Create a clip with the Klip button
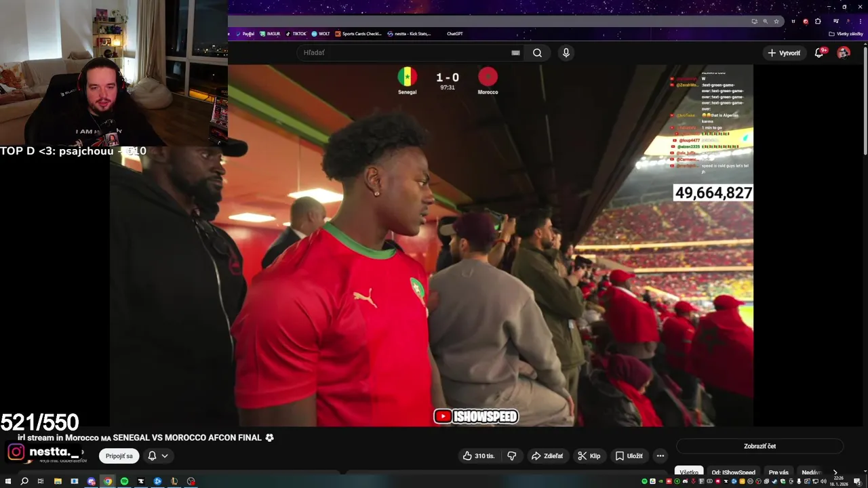868x488 pixels. 589,456
